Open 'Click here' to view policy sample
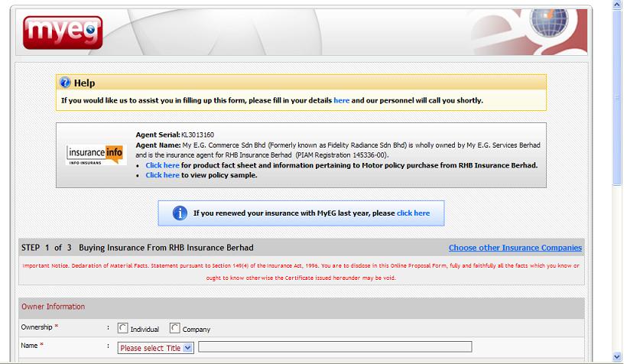Viewport: 627px width, 364px height. 162,175
